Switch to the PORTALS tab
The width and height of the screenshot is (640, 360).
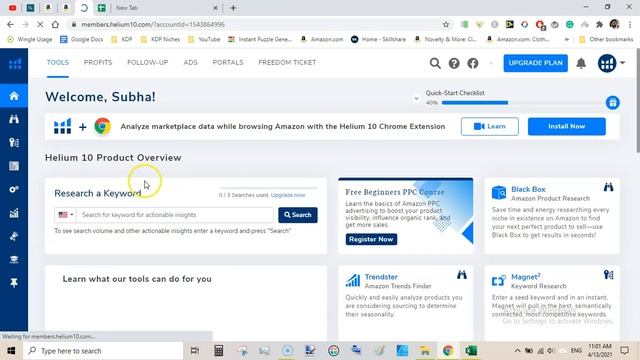tap(228, 62)
